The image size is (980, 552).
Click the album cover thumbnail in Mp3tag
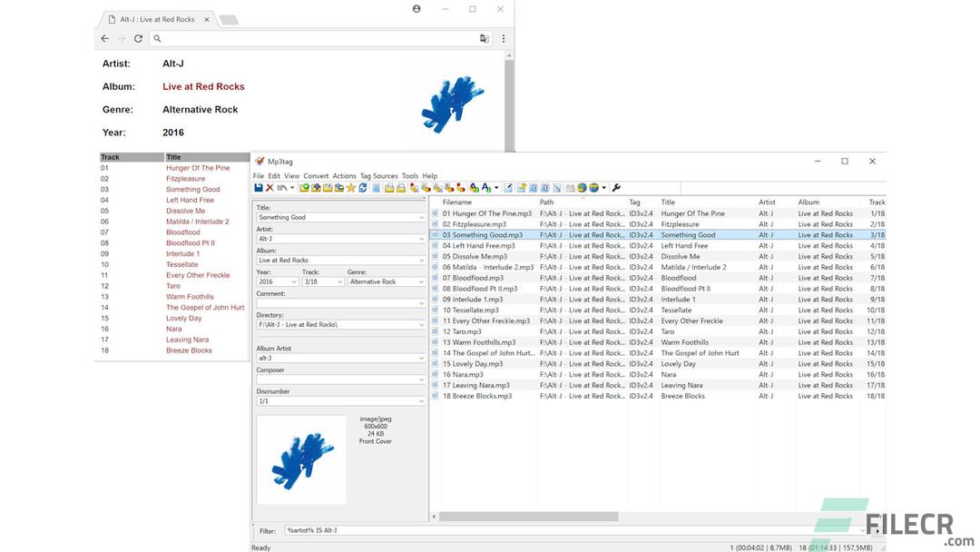[301, 458]
